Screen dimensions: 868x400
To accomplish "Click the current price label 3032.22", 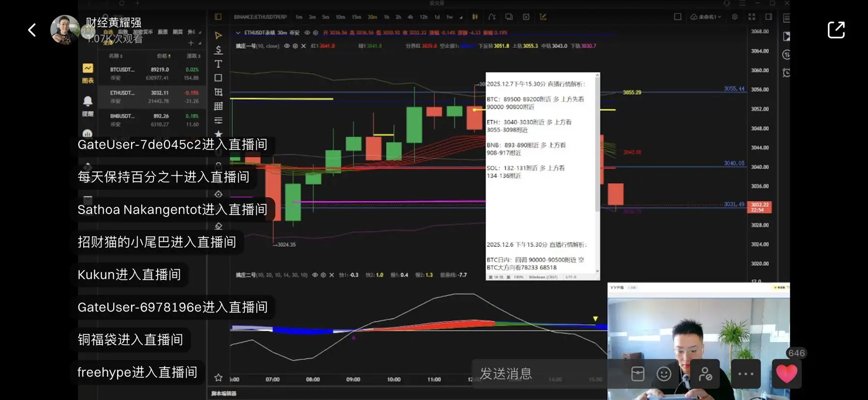I will coord(759,207).
